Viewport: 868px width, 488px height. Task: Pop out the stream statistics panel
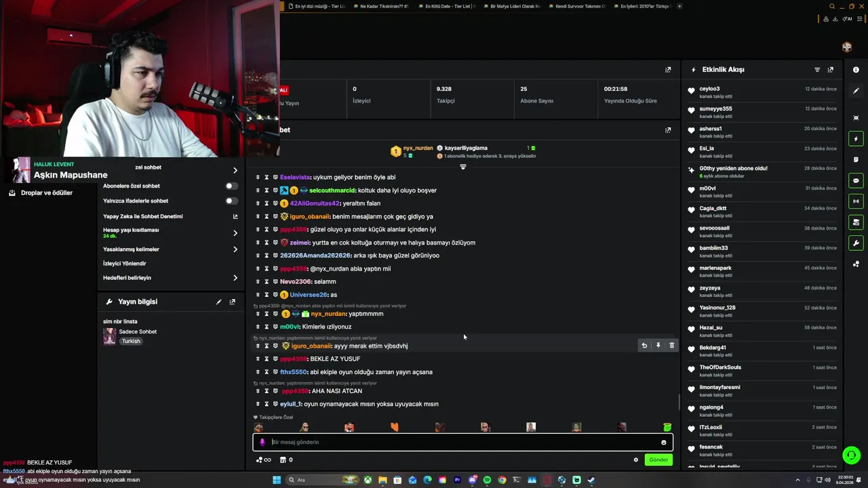point(668,70)
